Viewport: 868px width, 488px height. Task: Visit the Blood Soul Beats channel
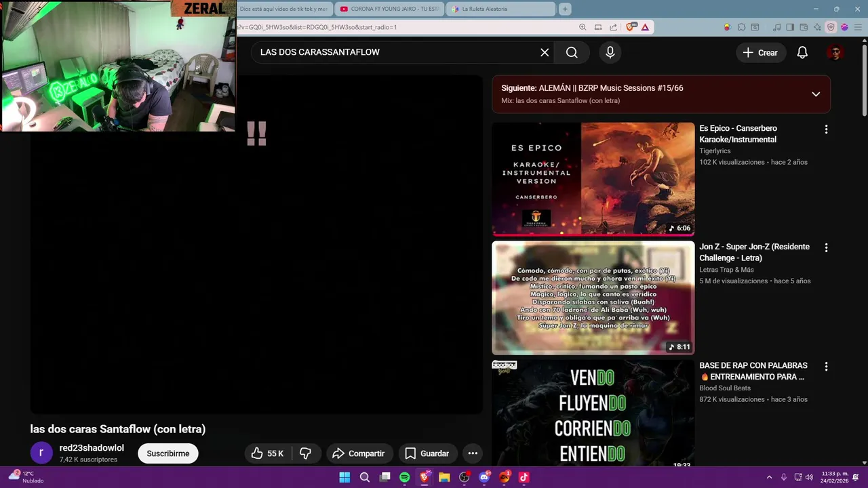pyautogui.click(x=725, y=388)
